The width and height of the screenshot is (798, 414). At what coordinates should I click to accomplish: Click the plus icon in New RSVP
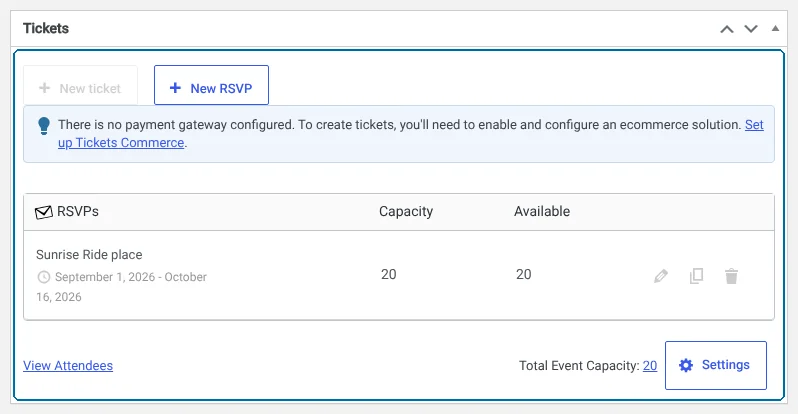pyautogui.click(x=175, y=88)
